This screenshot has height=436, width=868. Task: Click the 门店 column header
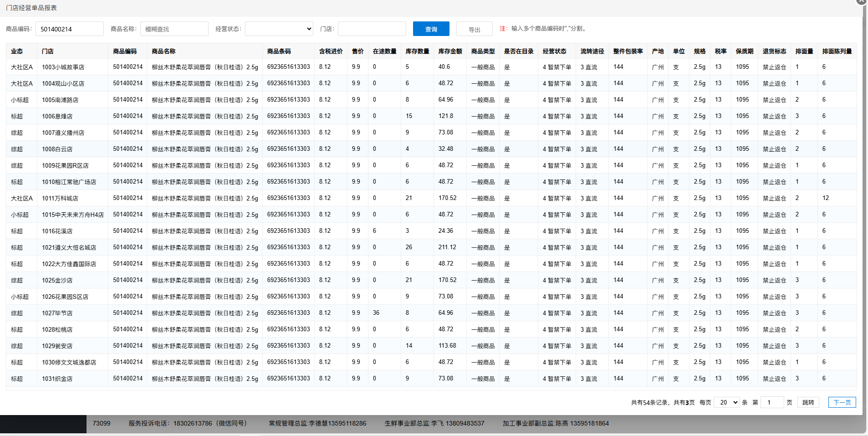48,51
